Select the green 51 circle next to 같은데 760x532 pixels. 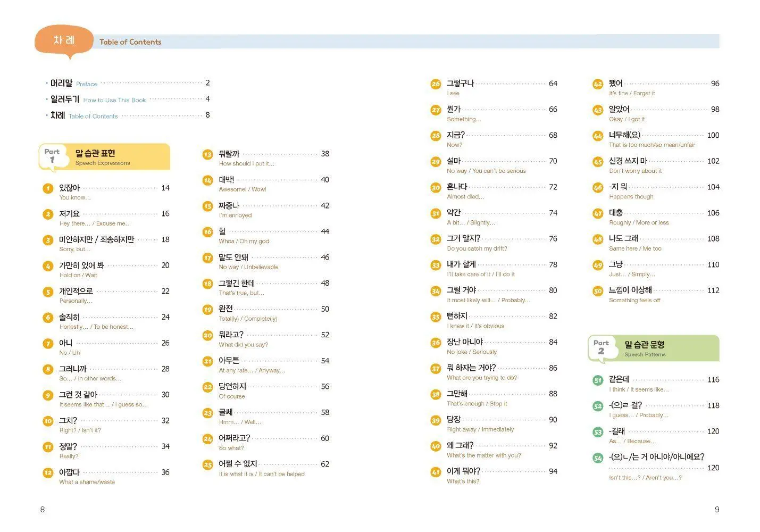pyautogui.click(x=598, y=380)
